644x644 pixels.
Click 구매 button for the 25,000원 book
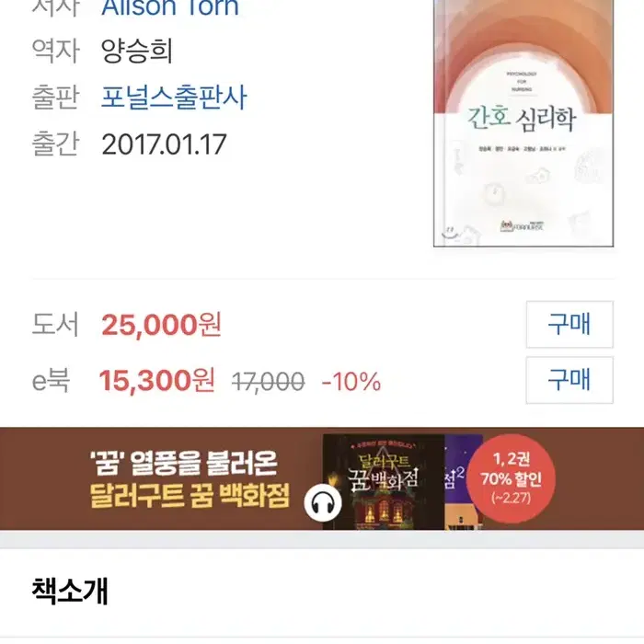[x=569, y=325]
